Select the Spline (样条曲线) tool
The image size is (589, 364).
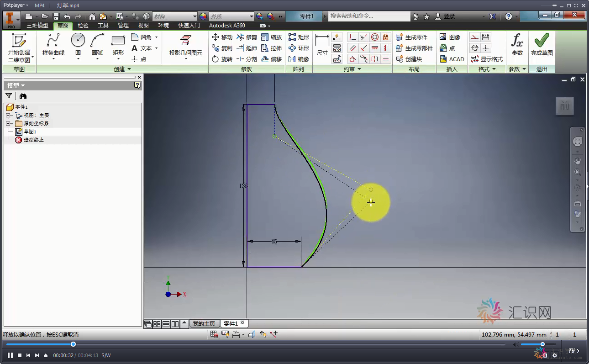click(x=53, y=45)
